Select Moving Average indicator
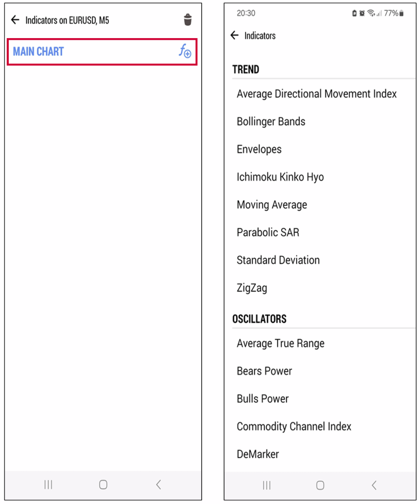420x504 pixels. [x=272, y=205]
